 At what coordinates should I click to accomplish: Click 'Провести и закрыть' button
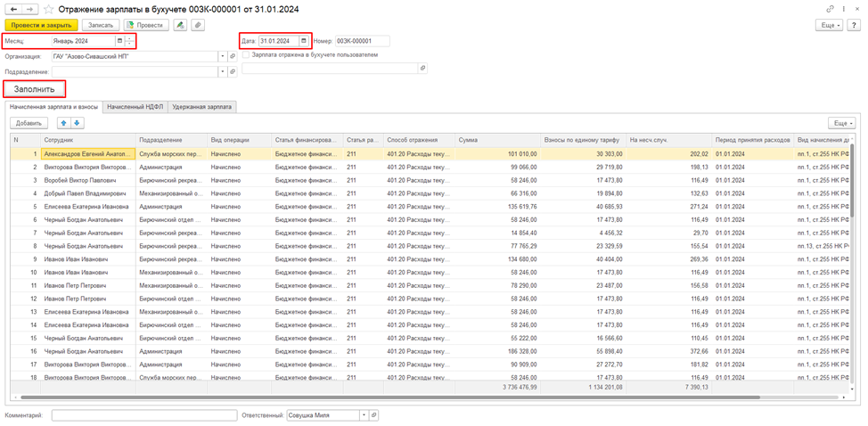coord(42,26)
